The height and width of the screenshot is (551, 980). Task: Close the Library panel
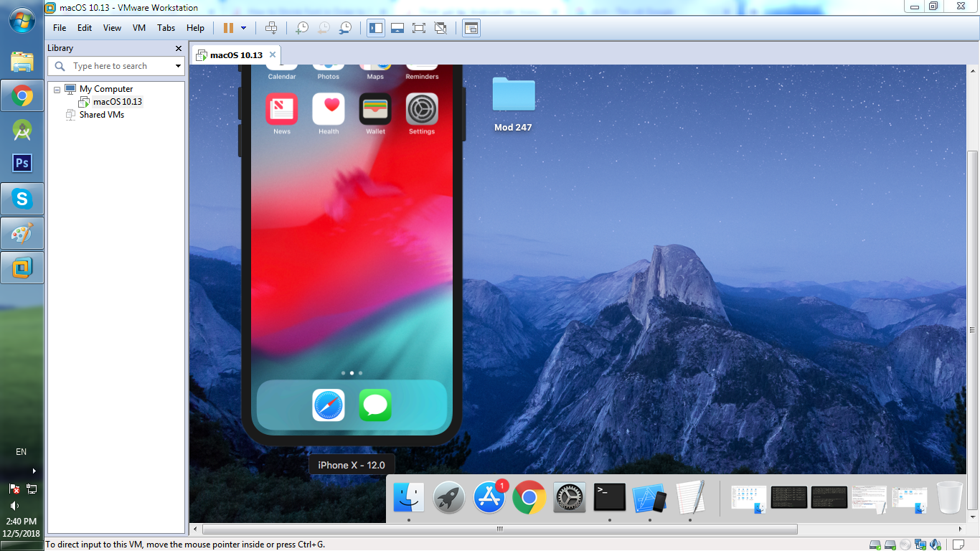point(179,48)
